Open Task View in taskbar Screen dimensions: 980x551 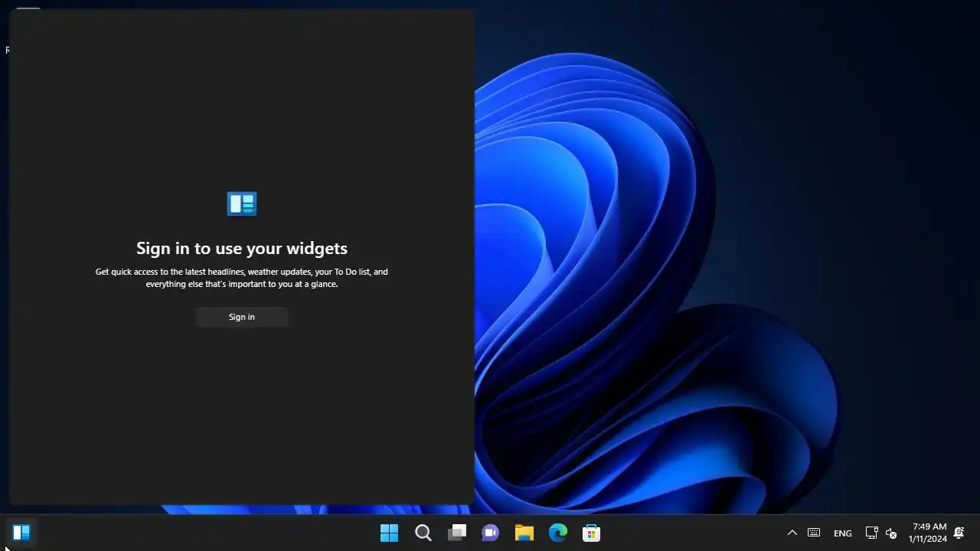[457, 533]
